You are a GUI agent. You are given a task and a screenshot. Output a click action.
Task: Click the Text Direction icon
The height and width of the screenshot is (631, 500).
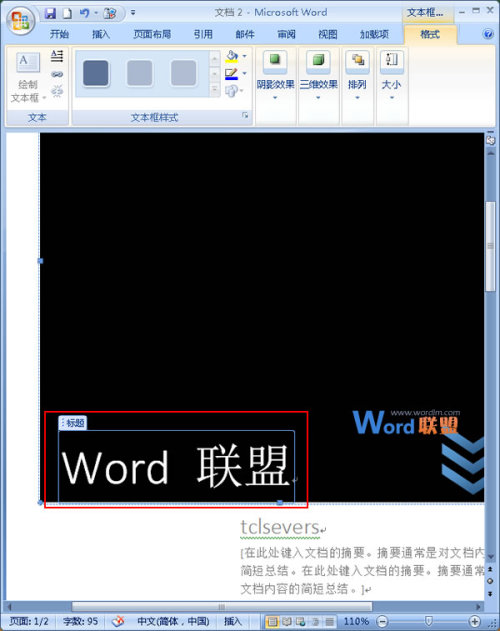coord(57,56)
